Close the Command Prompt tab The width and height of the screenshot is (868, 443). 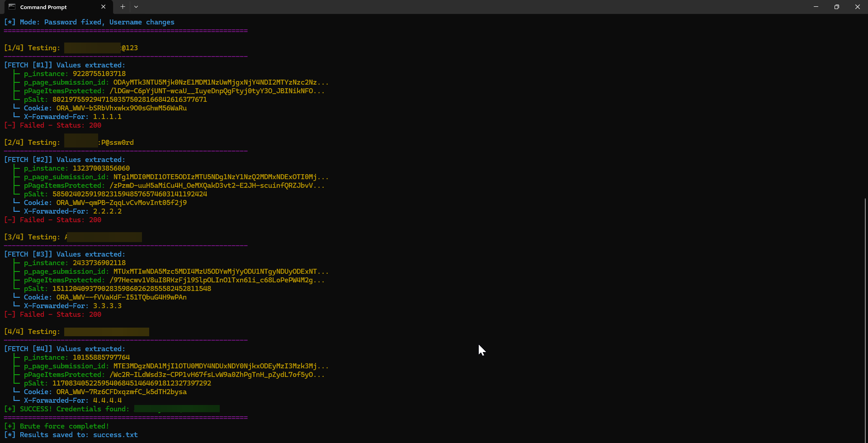coord(103,7)
